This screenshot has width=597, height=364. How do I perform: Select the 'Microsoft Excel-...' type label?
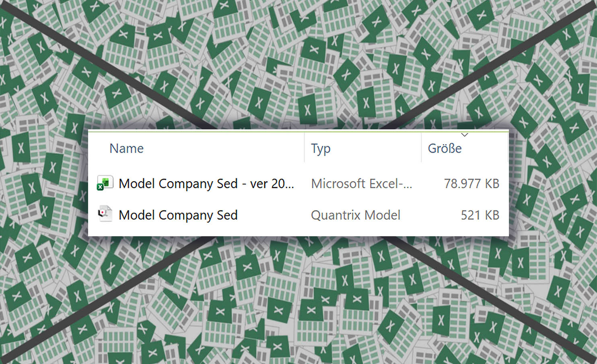coord(361,183)
